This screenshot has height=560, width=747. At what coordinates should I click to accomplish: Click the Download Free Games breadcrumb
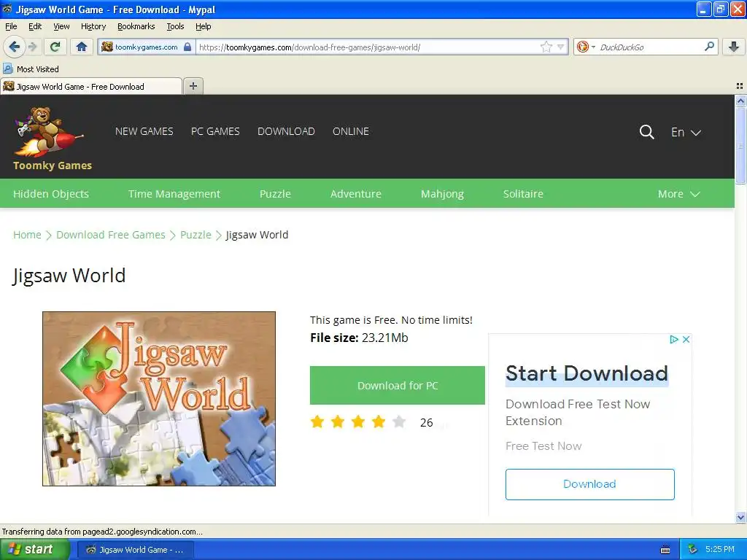pyautogui.click(x=111, y=235)
